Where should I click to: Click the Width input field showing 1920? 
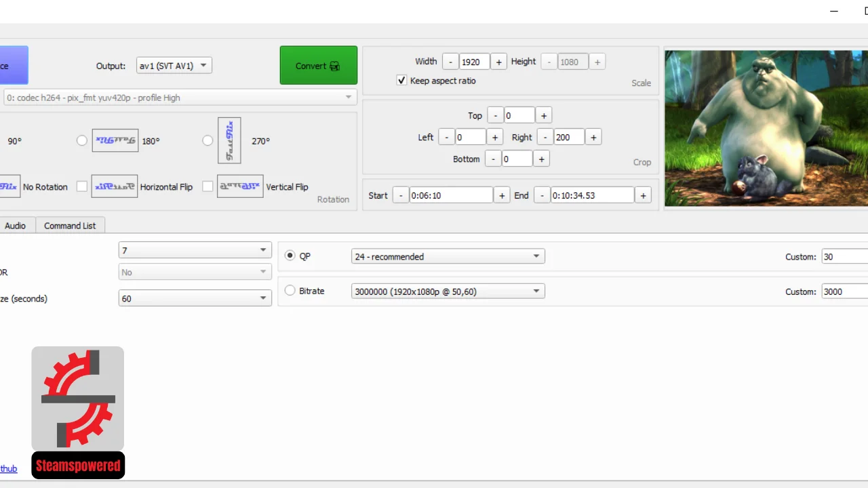click(474, 62)
